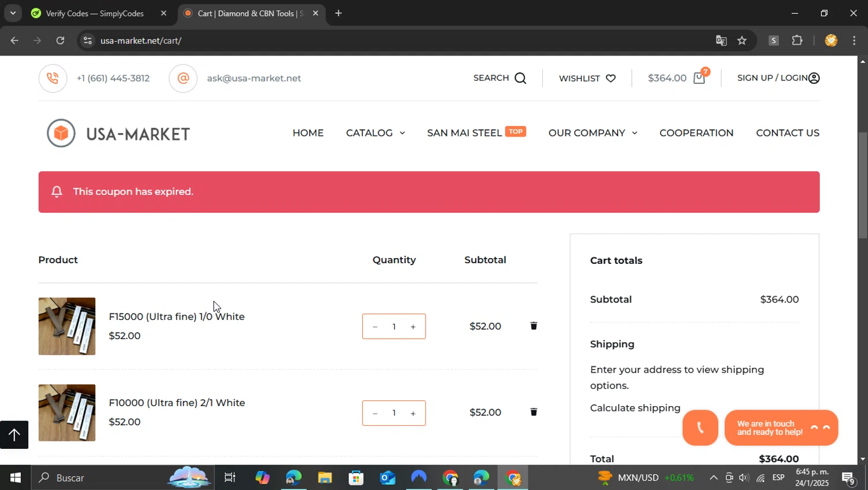The image size is (868, 490).
Task: Bookmark page with the star icon
Action: [x=742, y=40]
